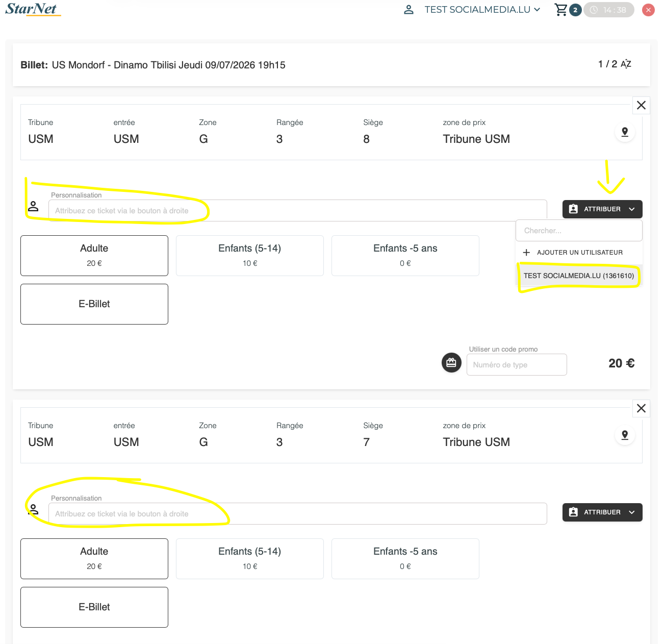Choose Enfants (5-14) tariff for seat 8
This screenshot has width=664, height=644.
coord(250,256)
